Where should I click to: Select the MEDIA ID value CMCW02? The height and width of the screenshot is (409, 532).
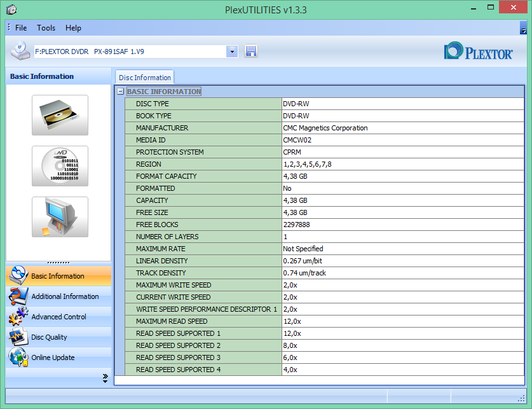pos(297,140)
